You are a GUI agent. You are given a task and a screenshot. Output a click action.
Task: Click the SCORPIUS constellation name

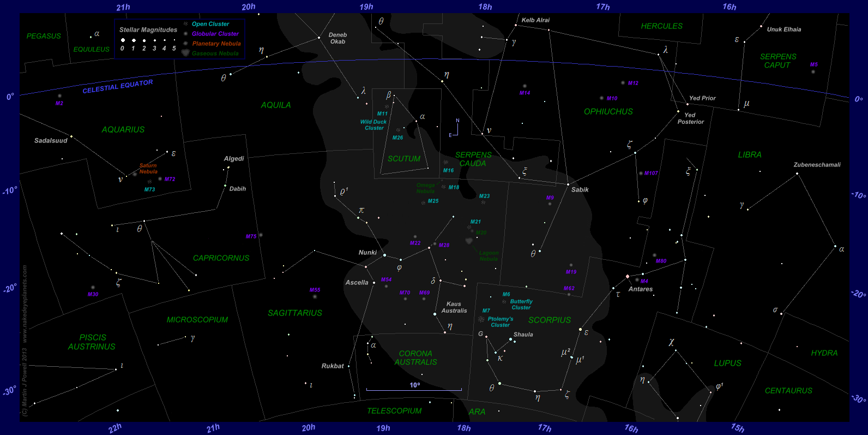tap(550, 320)
